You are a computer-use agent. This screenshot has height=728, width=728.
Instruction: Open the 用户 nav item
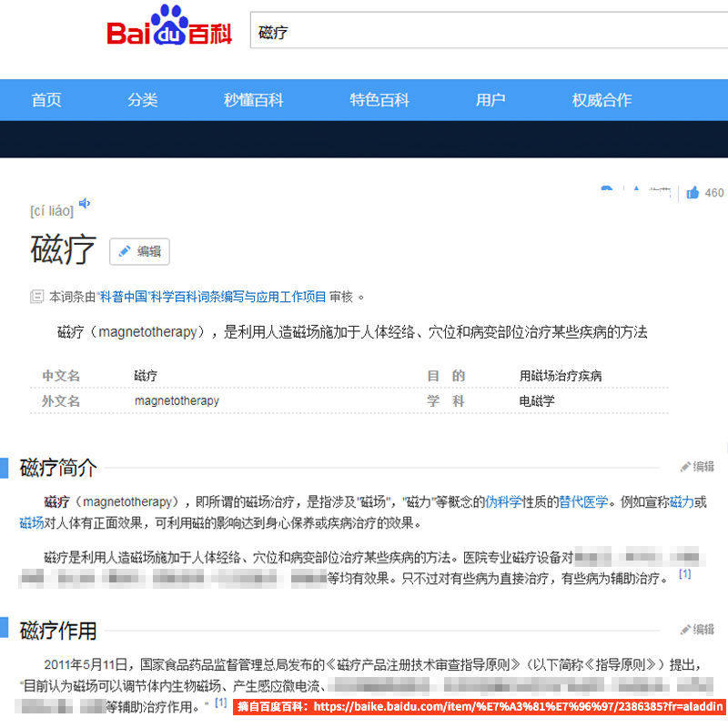[x=490, y=100]
